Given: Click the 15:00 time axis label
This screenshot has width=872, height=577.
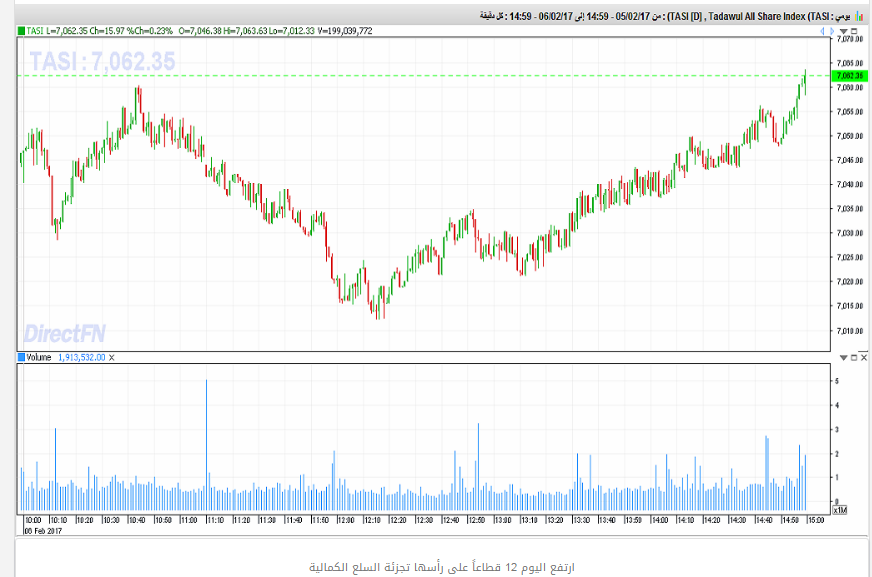Looking at the screenshot, I should (x=816, y=520).
